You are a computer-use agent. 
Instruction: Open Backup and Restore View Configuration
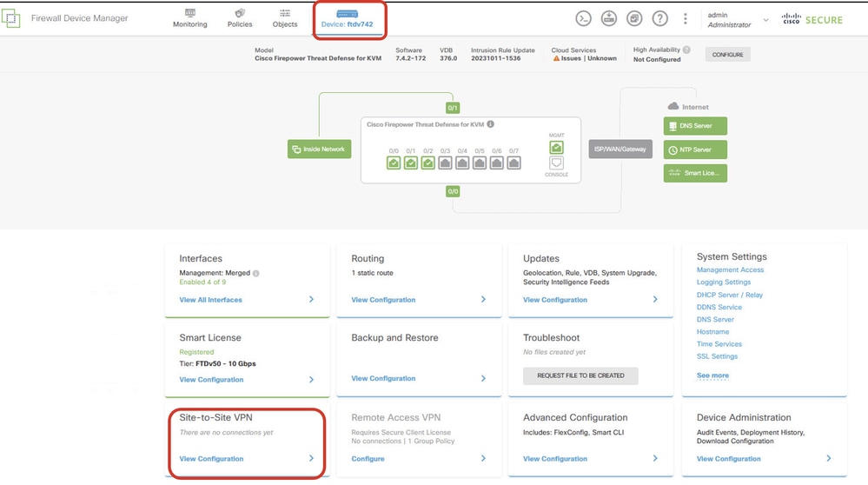click(383, 378)
